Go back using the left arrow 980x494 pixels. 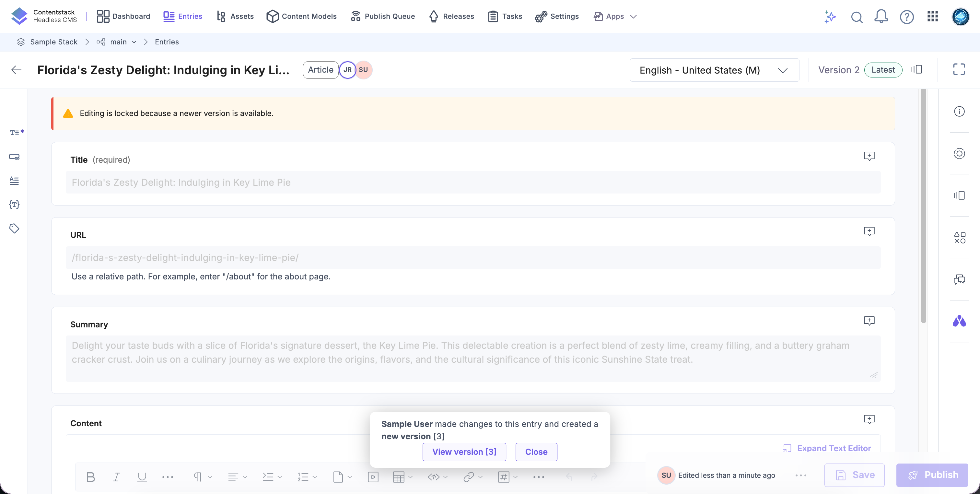point(16,70)
